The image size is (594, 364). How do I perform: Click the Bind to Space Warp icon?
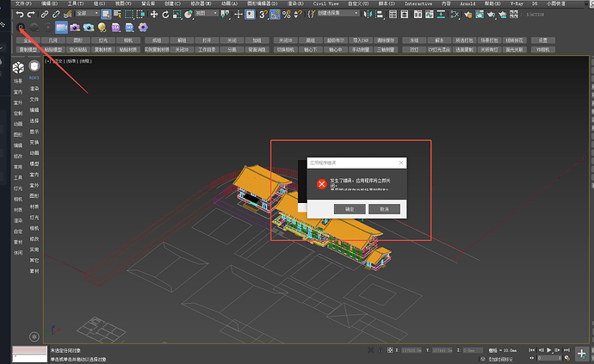pos(67,15)
